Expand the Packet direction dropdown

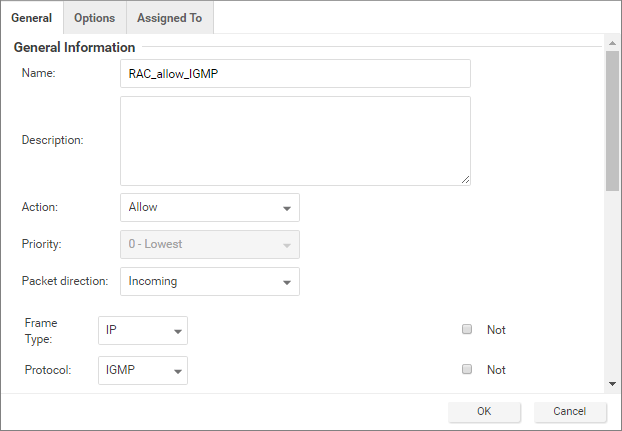[209, 282]
